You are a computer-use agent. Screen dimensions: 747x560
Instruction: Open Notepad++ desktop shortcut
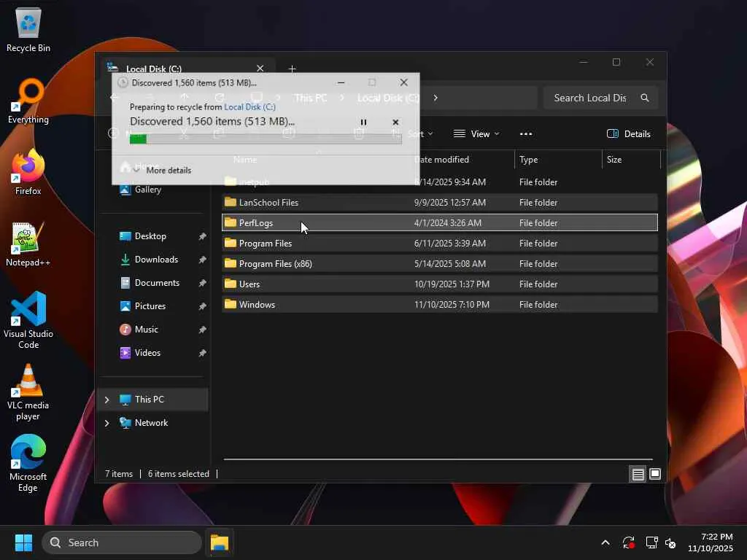(28, 244)
